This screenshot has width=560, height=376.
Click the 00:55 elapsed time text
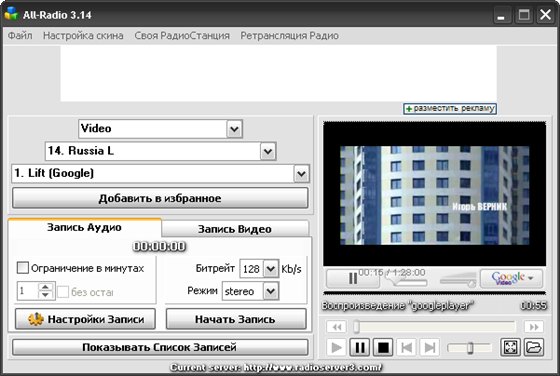[534, 306]
